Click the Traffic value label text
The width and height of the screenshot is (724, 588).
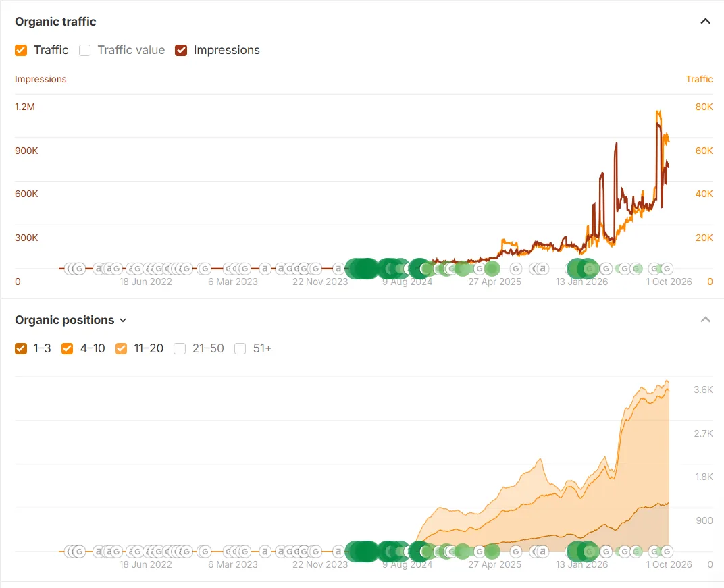point(131,50)
